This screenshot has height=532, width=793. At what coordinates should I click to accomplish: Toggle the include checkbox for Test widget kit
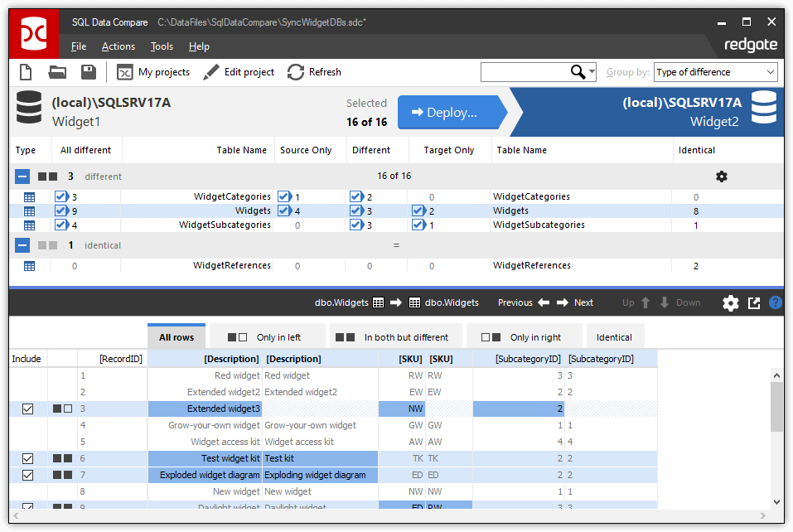(27, 458)
